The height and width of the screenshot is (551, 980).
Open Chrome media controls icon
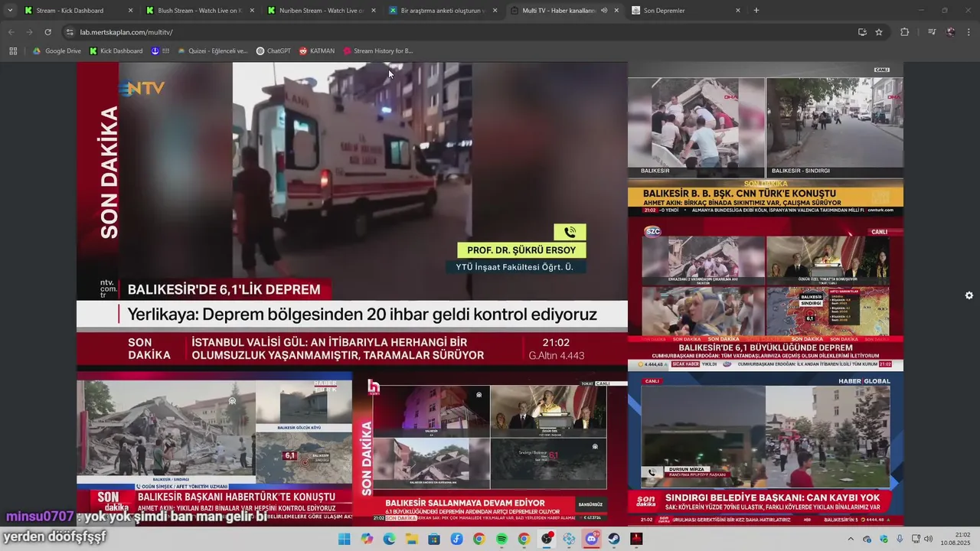932,32
